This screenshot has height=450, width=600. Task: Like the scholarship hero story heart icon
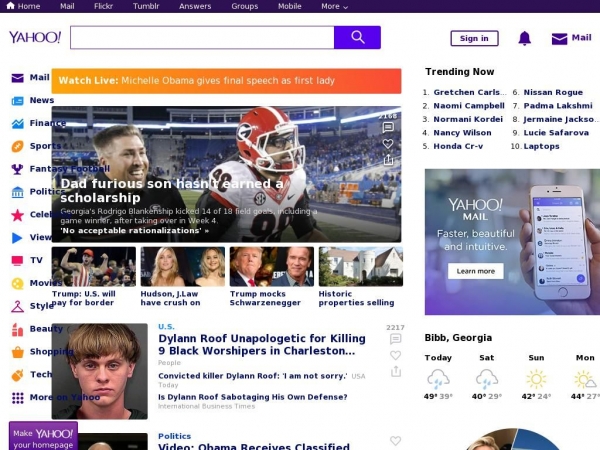(388, 143)
